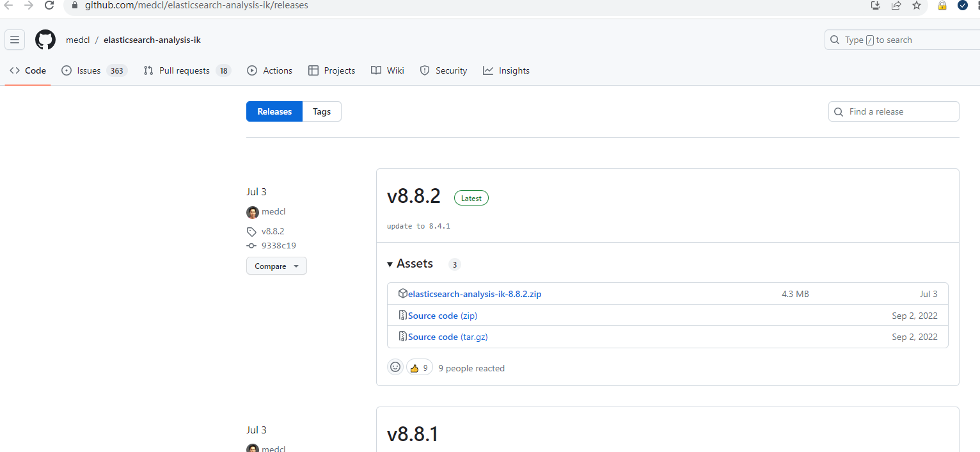The height and width of the screenshot is (452, 980).
Task: Click the 'Jul 3' date above v8.8.2 author
Action: 256,192
